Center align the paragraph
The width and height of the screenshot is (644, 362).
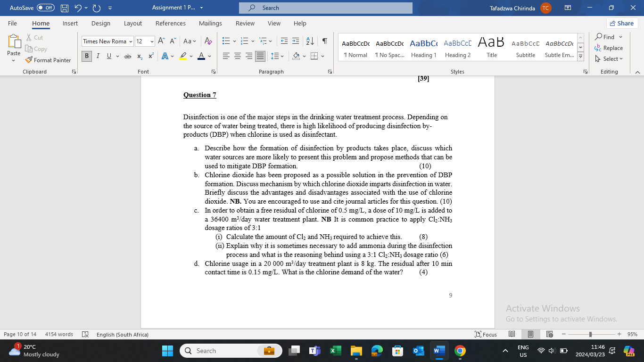coord(238,56)
